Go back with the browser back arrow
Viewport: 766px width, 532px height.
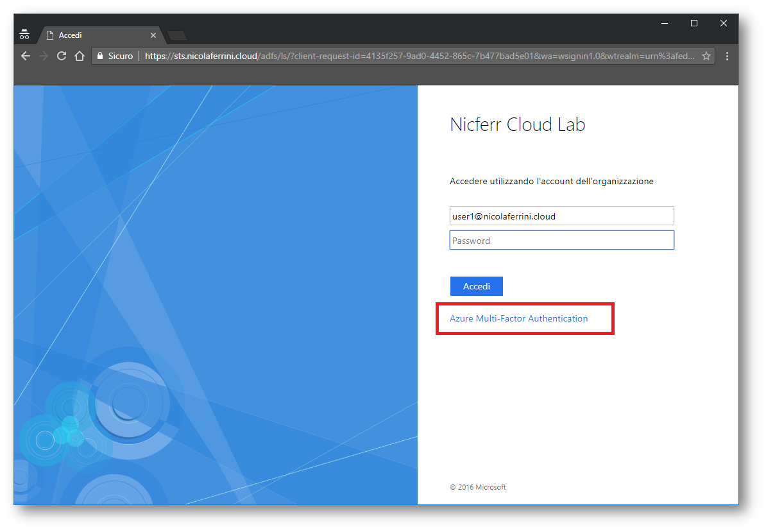(x=26, y=56)
